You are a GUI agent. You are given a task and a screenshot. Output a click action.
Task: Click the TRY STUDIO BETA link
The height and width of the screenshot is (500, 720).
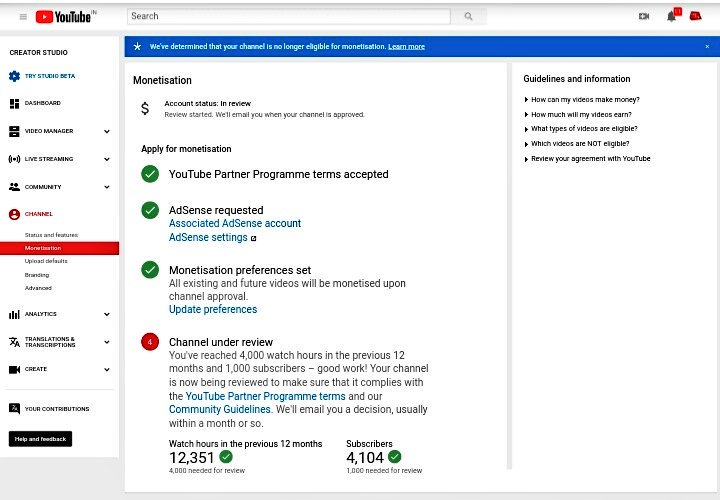pos(50,76)
